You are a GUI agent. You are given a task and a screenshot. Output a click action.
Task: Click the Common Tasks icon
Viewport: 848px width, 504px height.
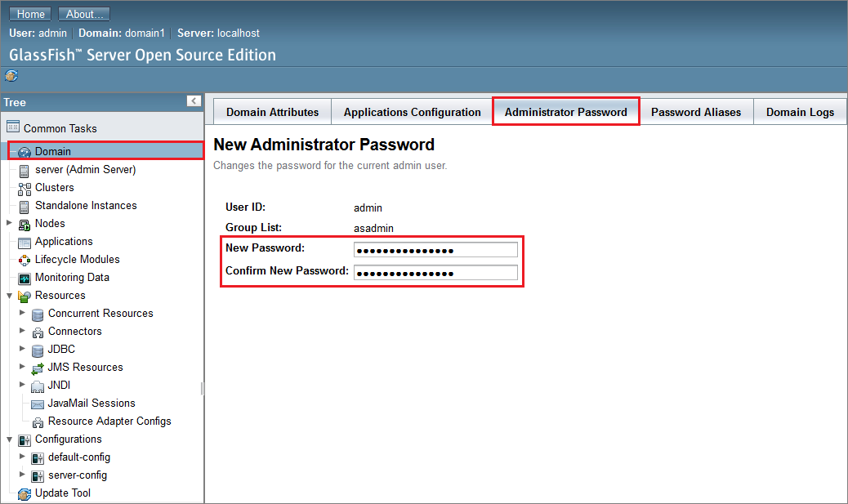[x=13, y=127]
